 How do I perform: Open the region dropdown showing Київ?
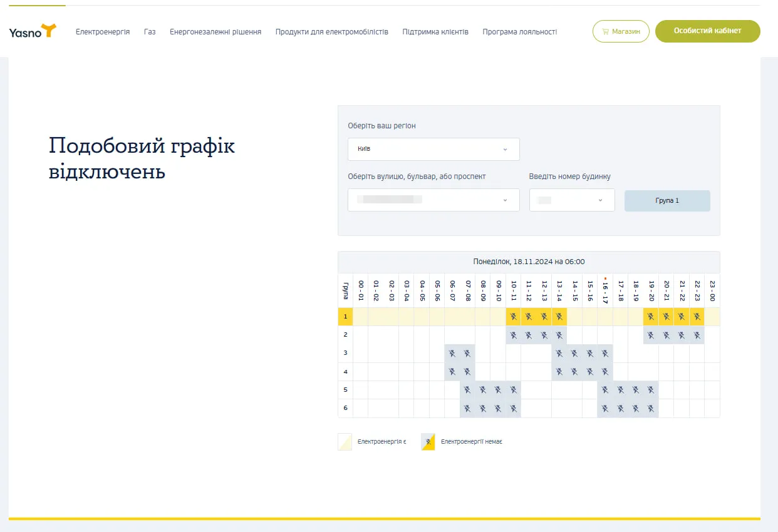coord(433,149)
